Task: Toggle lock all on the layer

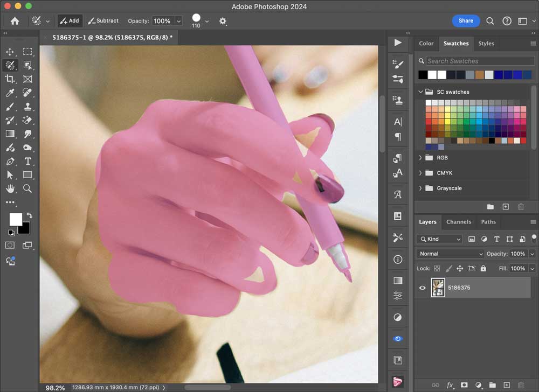Action: click(483, 268)
